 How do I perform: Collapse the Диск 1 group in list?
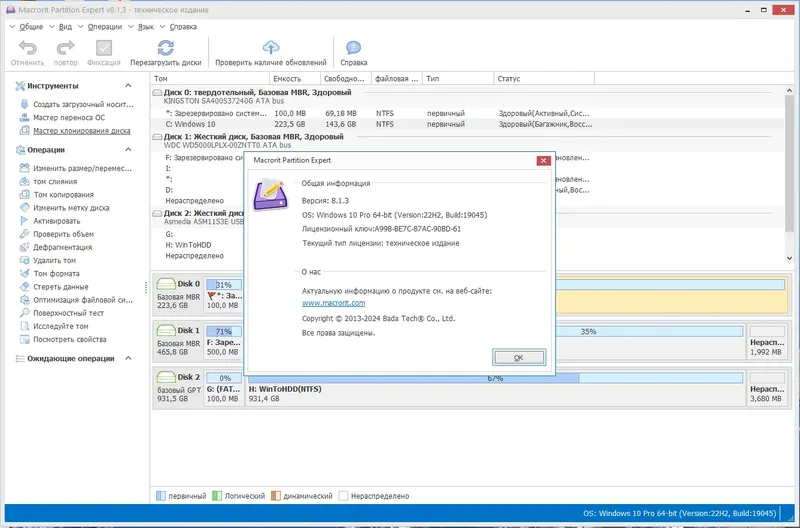point(158,137)
